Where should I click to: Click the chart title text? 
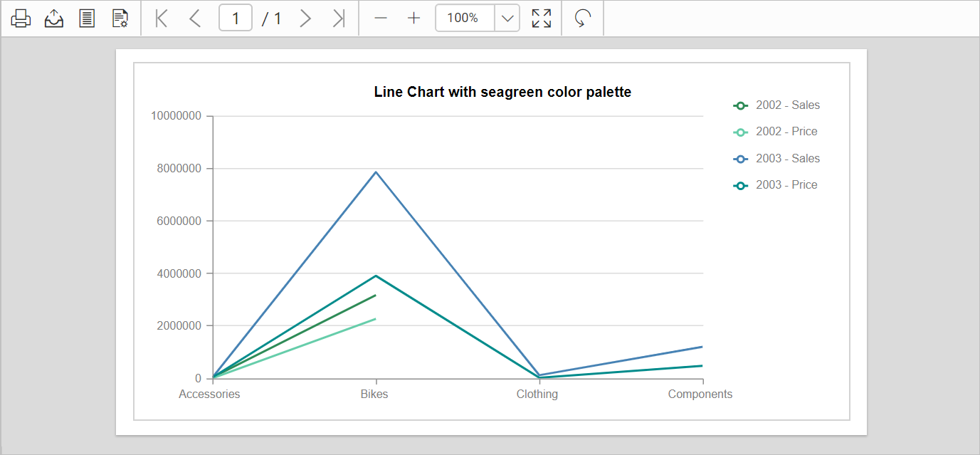(x=502, y=92)
